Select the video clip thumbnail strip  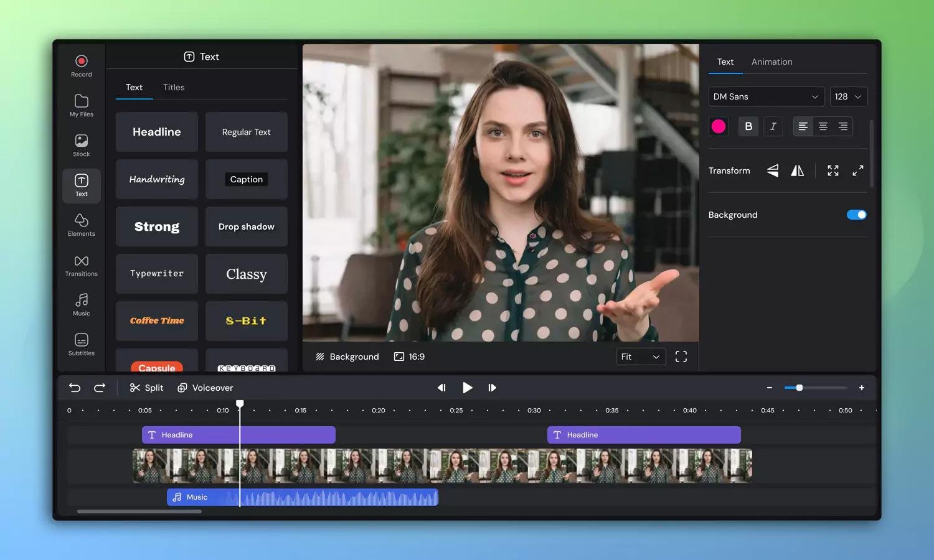442,466
